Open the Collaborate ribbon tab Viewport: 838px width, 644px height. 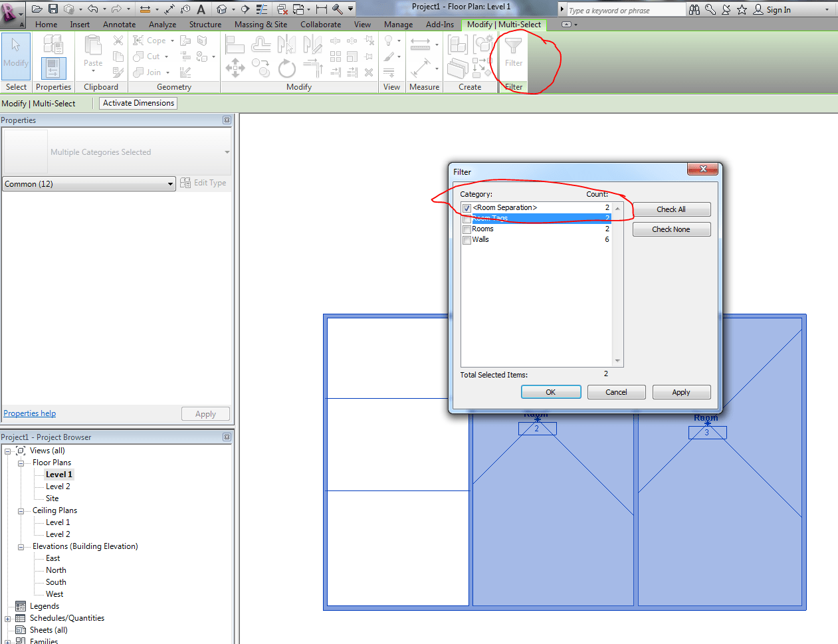(320, 25)
